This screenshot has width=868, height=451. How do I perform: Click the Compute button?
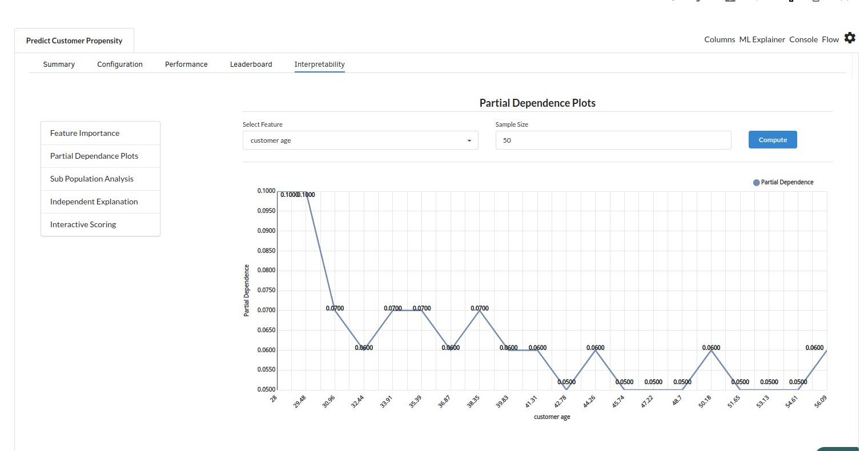[773, 140]
